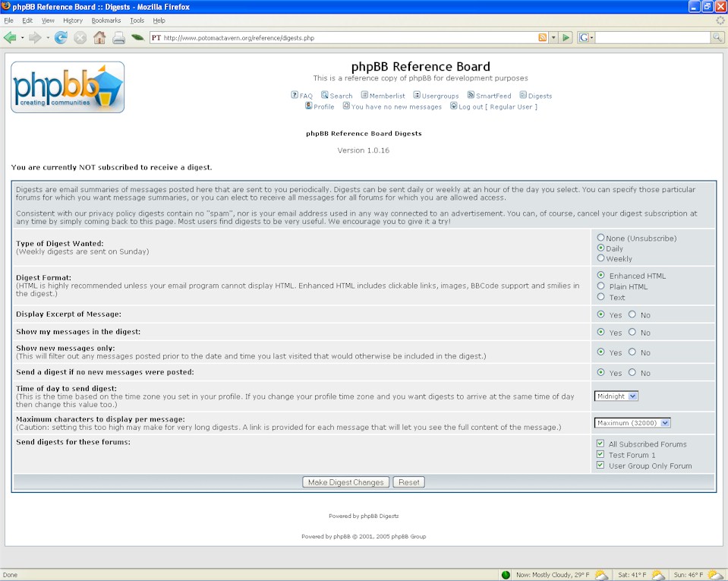Follow the Powered by phpBB Digests link
The width and height of the screenshot is (728, 581).
click(x=364, y=516)
